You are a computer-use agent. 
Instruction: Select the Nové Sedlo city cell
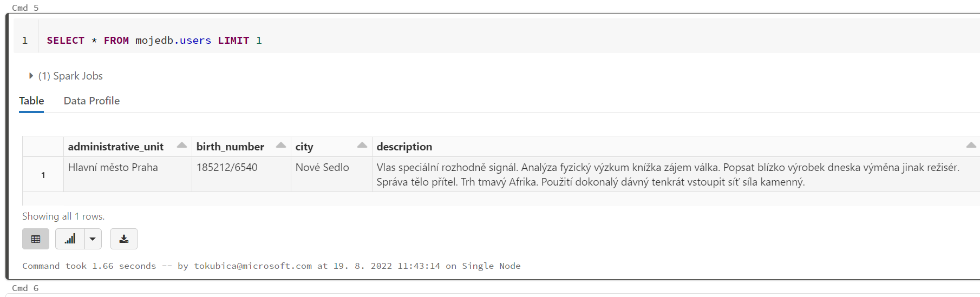[322, 168]
